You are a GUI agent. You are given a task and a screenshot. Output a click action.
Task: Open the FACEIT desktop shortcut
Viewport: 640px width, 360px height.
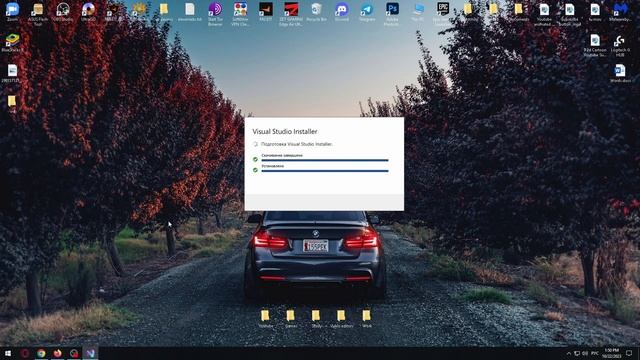(x=266, y=11)
